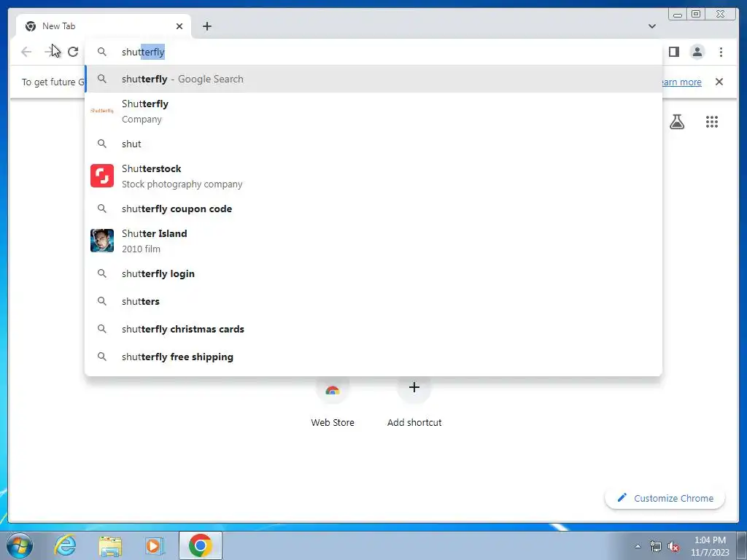Click the Forward arrow button
The height and width of the screenshot is (560, 747).
pyautogui.click(x=50, y=52)
